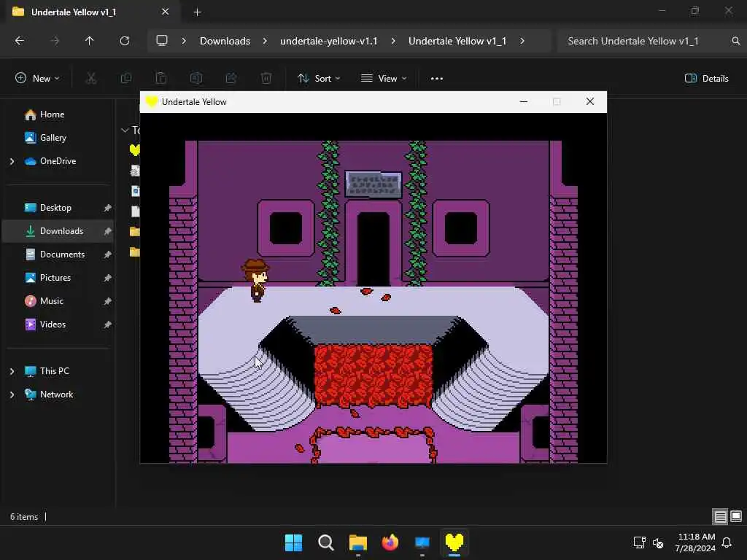Refresh the current folder view
The image size is (747, 560).
click(x=125, y=41)
